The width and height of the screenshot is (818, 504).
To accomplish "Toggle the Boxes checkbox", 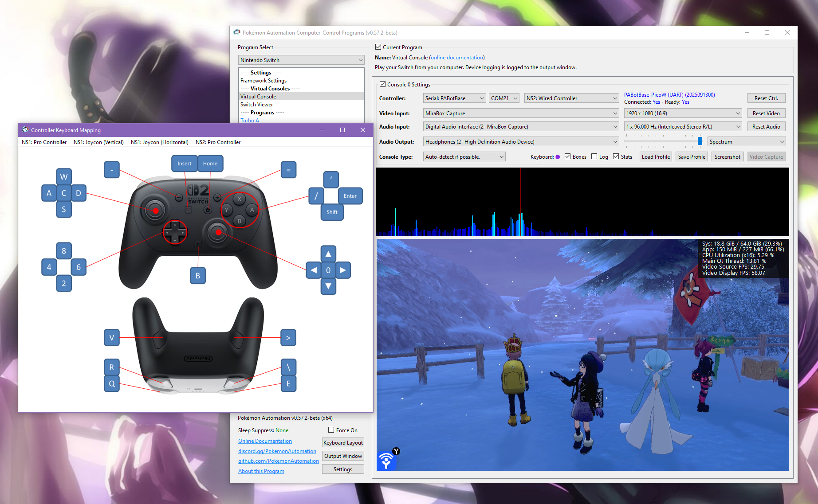I will pos(568,156).
